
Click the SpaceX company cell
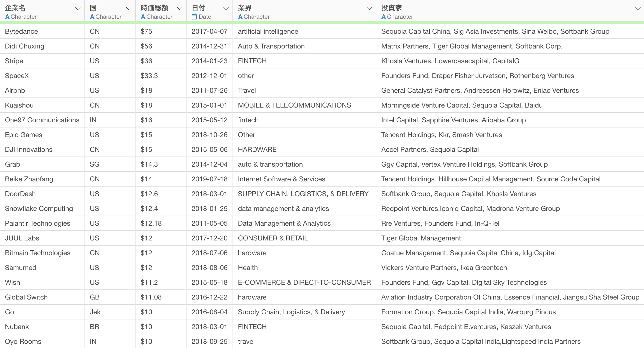pyautogui.click(x=42, y=76)
